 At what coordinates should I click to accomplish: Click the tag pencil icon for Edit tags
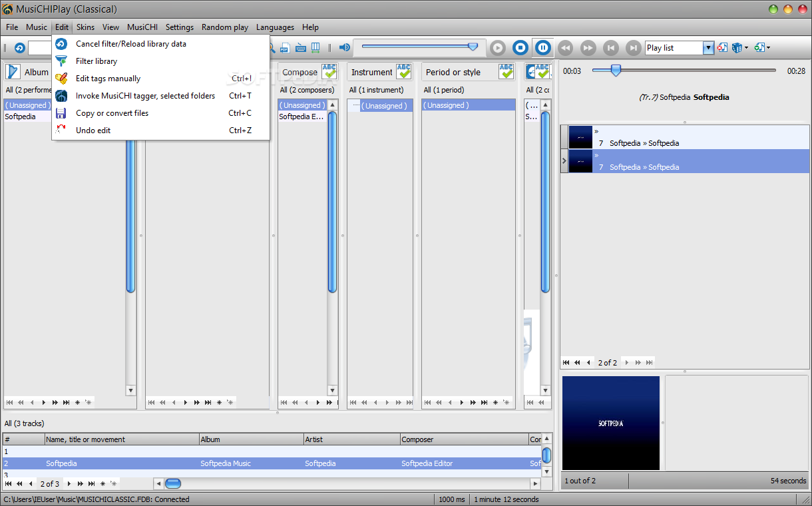click(x=61, y=79)
